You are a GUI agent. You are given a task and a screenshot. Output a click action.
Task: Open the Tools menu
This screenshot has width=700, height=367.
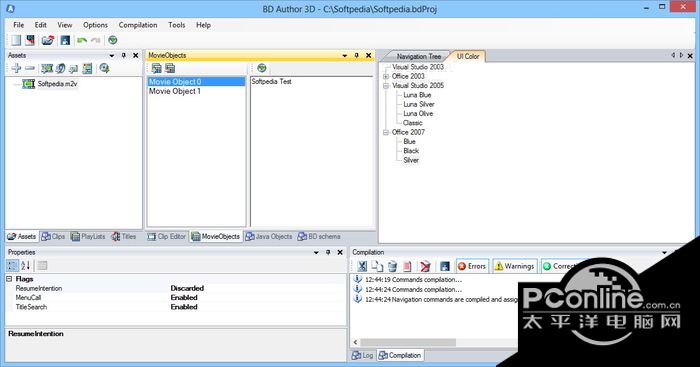pyautogui.click(x=176, y=25)
